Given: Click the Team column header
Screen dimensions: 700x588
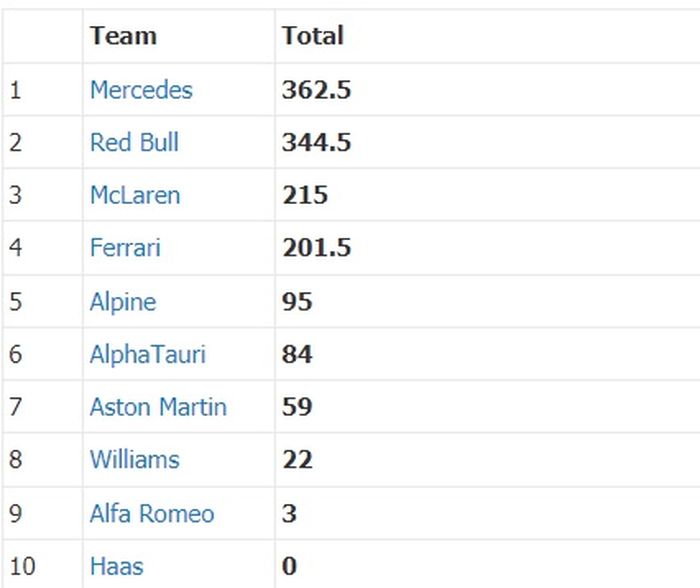Looking at the screenshot, I should click(123, 36).
